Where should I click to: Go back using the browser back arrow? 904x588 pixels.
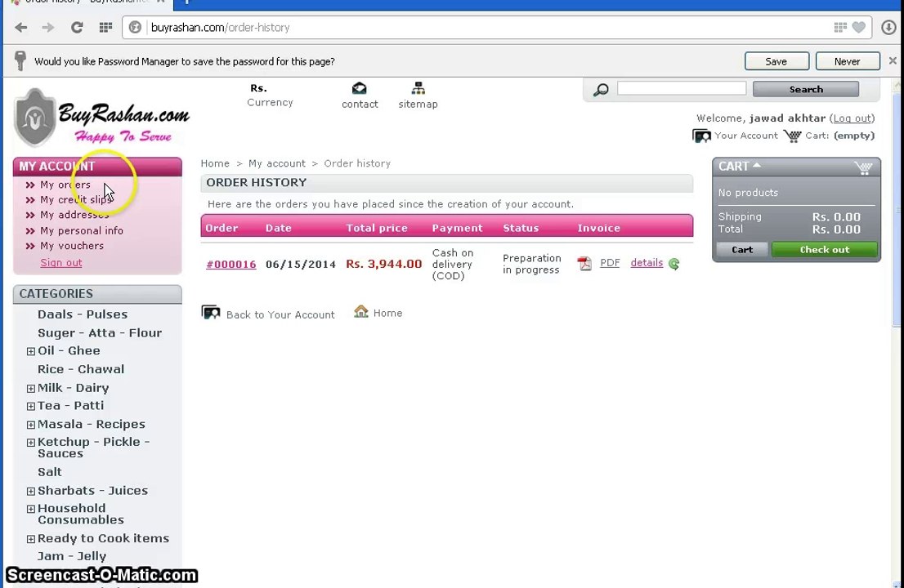pos(21,27)
